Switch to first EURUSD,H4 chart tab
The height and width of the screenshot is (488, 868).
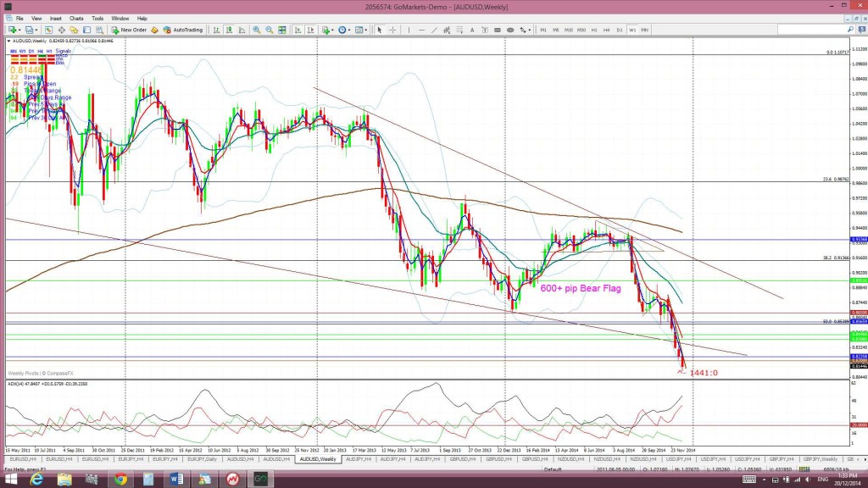pyautogui.click(x=23, y=459)
